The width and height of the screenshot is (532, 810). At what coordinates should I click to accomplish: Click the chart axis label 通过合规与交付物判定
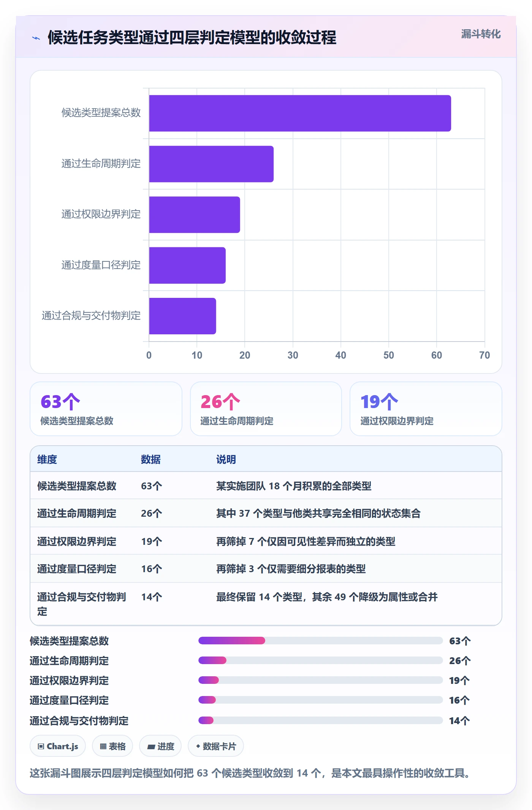[x=91, y=315]
